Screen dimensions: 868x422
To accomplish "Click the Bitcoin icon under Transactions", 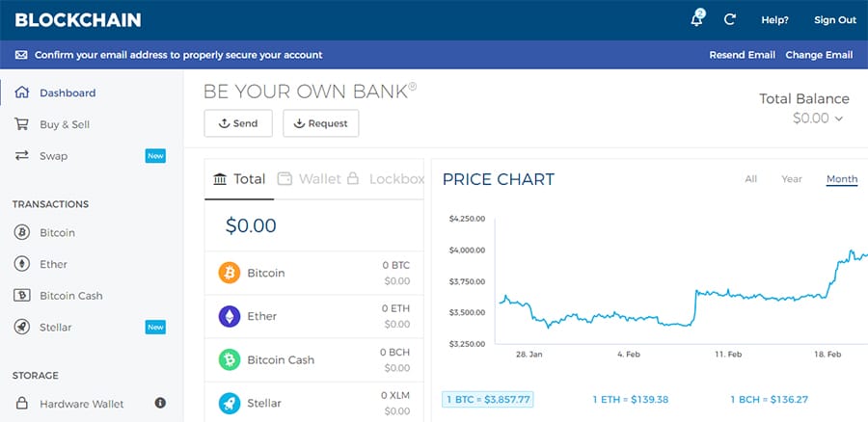I will (21, 232).
